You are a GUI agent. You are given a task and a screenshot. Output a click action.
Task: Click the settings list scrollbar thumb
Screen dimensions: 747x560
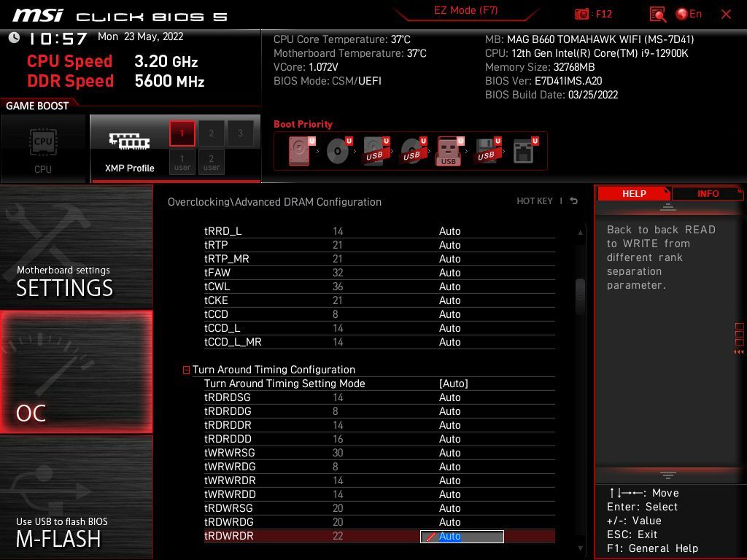(x=580, y=297)
